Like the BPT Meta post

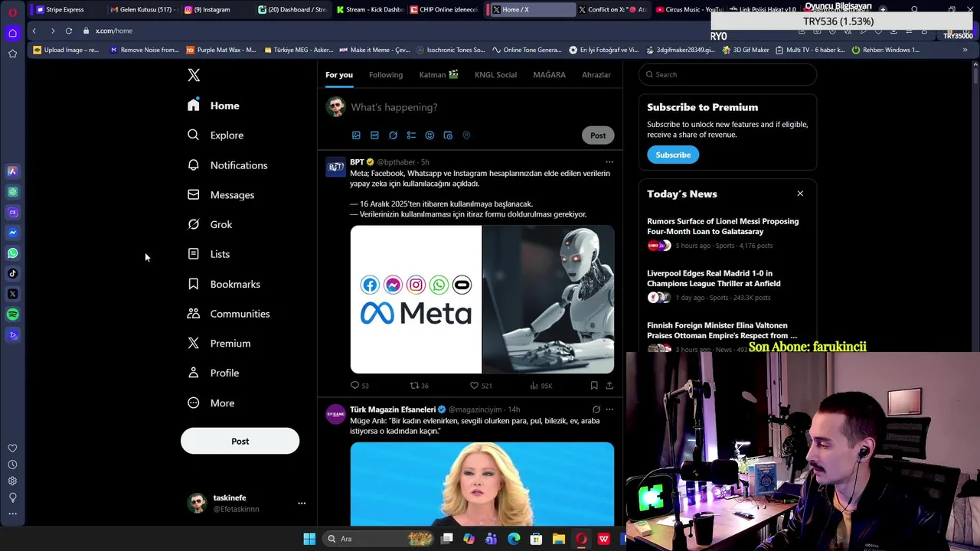coord(480,386)
